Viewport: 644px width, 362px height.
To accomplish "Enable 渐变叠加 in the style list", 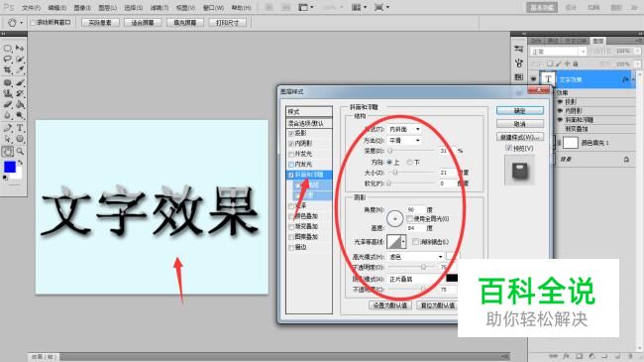I will [290, 227].
